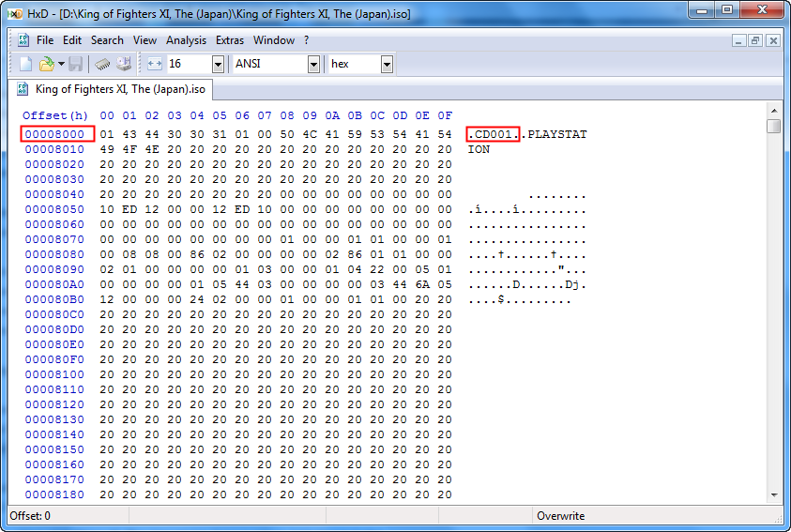Click the bytes per row field showing 16
Viewport: 791px width, 532px height.
coord(190,64)
